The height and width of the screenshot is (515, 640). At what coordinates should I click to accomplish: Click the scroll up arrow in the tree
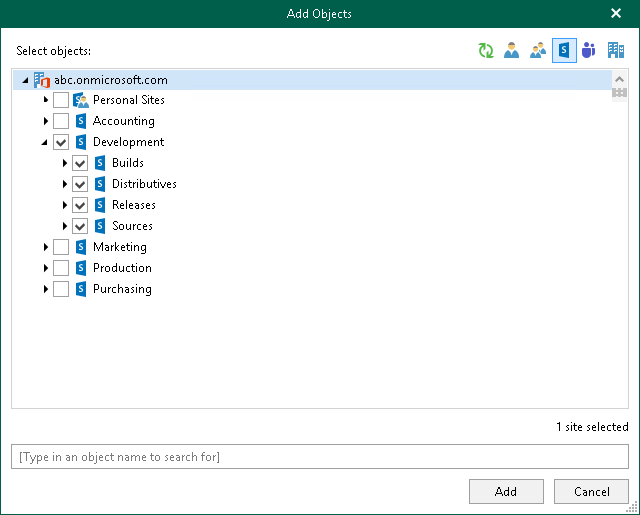[620, 78]
